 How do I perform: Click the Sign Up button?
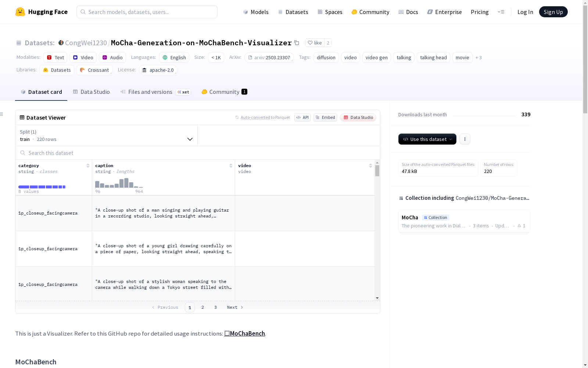[553, 12]
